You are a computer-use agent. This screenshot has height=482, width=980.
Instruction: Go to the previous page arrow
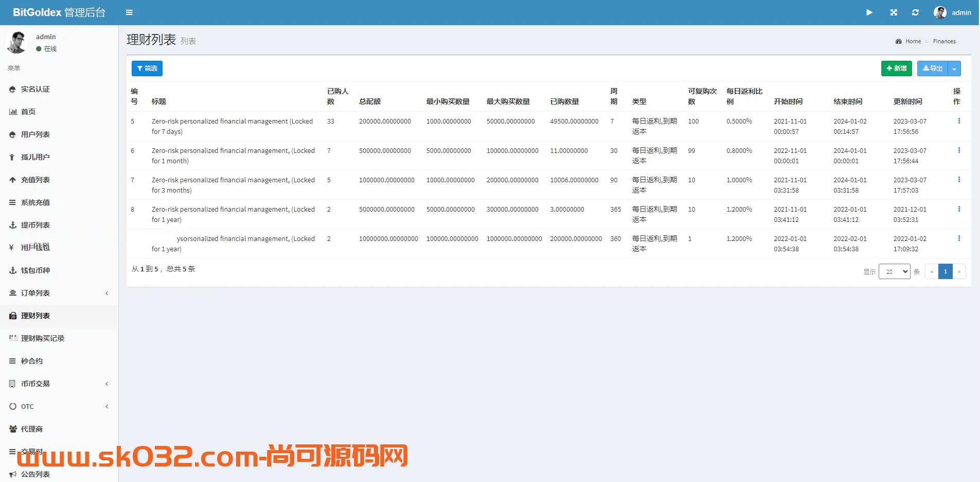pyautogui.click(x=932, y=271)
